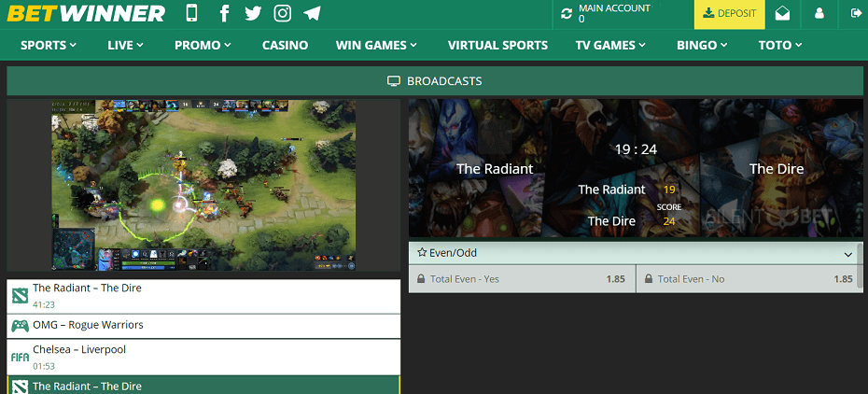
Task: Click the markets panel vertical scrollbar
Action: (x=860, y=267)
